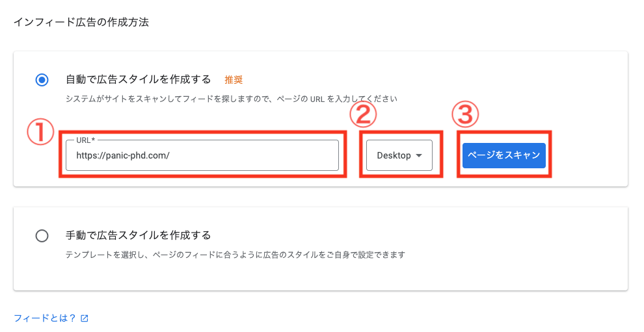Click the circled number ① annotation
The image size is (644, 332).
[x=40, y=132]
